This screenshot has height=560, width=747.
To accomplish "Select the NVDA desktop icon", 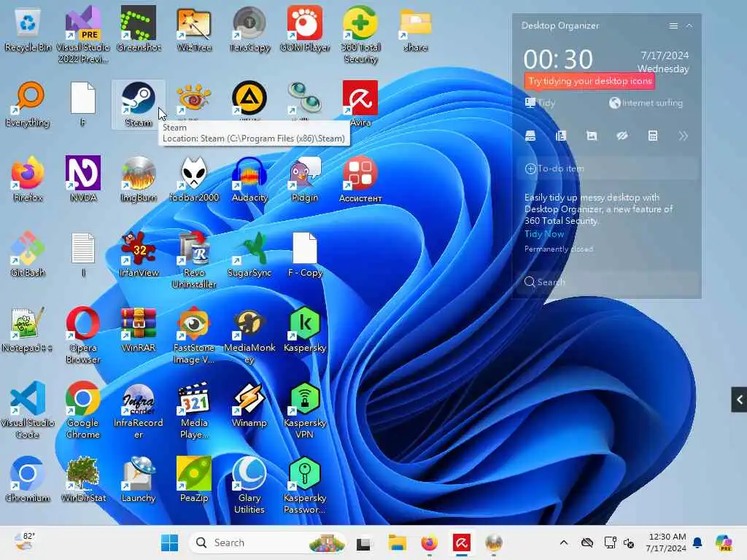I will tap(83, 179).
